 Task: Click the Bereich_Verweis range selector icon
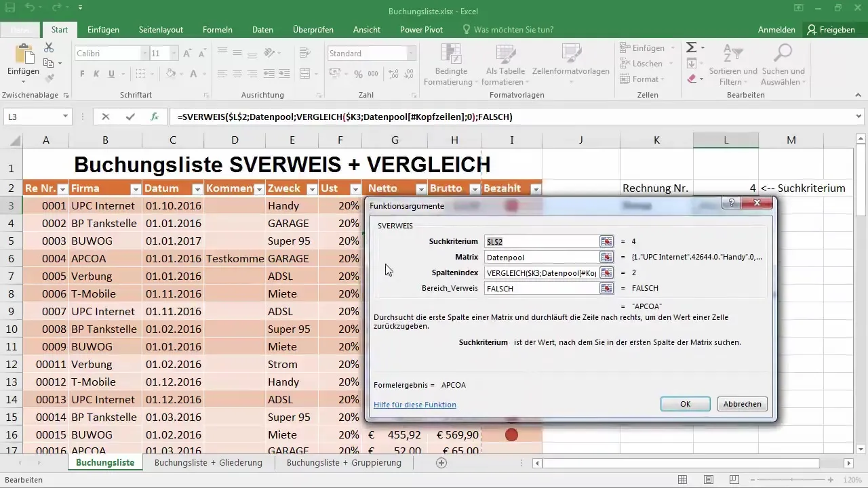606,288
